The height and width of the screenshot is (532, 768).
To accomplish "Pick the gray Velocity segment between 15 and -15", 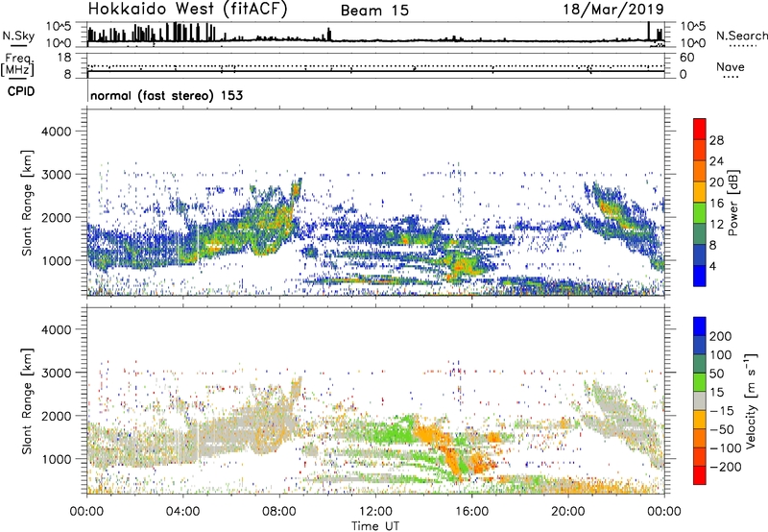I will (x=700, y=400).
